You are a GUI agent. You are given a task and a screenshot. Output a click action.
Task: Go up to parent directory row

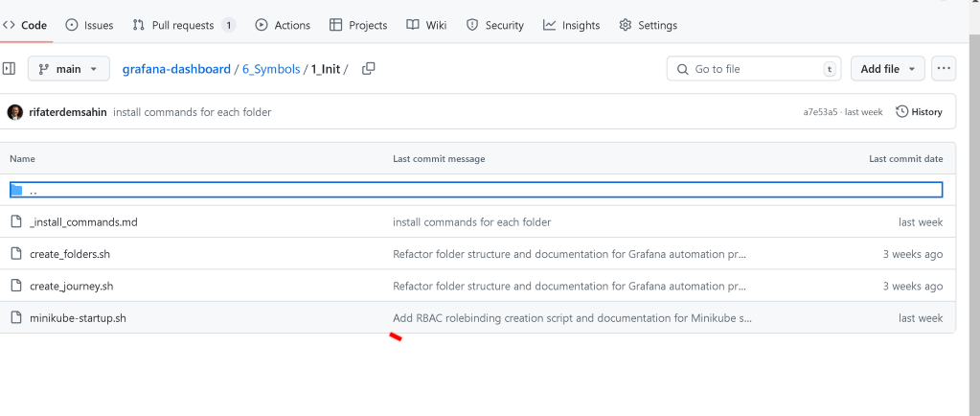[476, 190]
